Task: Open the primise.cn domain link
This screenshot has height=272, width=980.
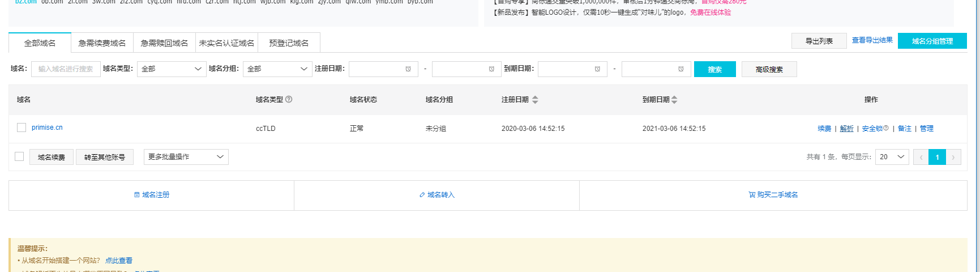Action: pos(47,127)
